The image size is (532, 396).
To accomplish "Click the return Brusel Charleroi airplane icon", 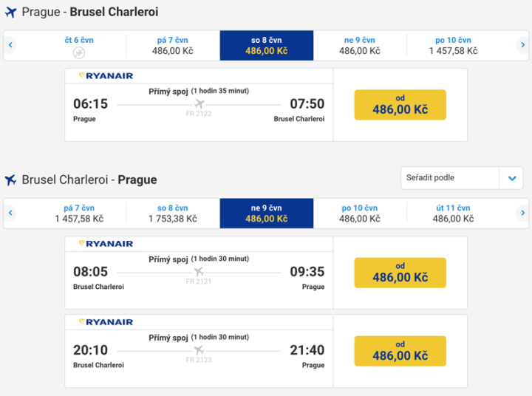I will coord(10,180).
